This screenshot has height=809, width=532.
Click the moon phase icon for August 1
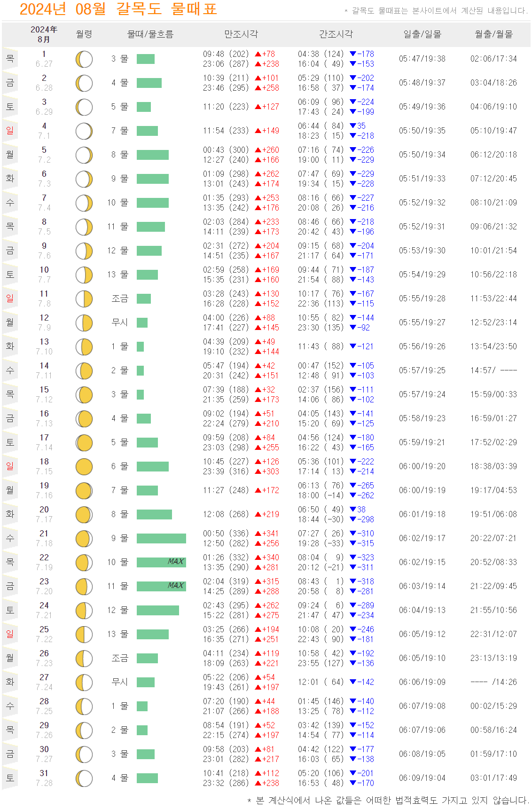(x=84, y=59)
